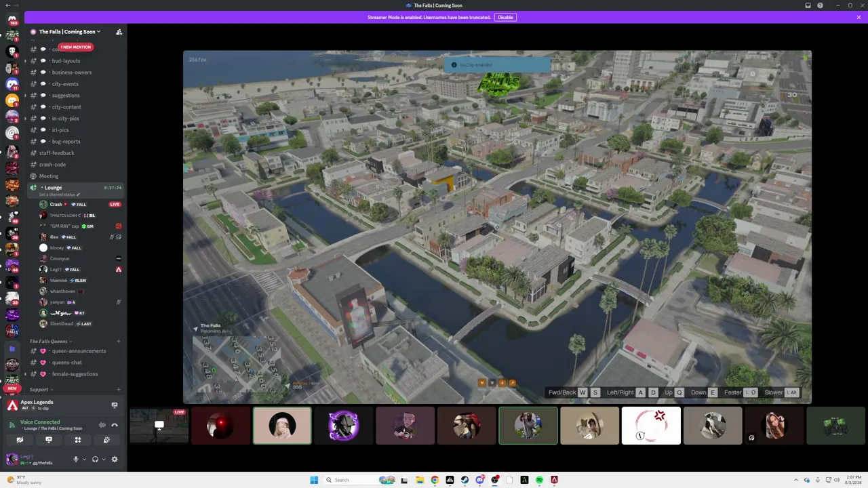Click the invite people icon beside server name
868x488 pixels.
pyautogui.click(x=119, y=32)
